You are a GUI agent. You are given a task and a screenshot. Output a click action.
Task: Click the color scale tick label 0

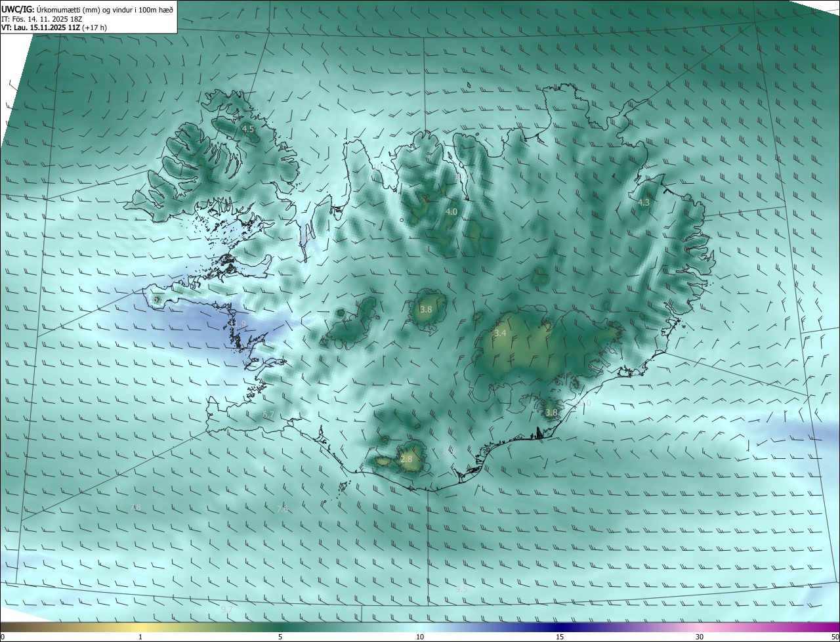tap(3, 637)
